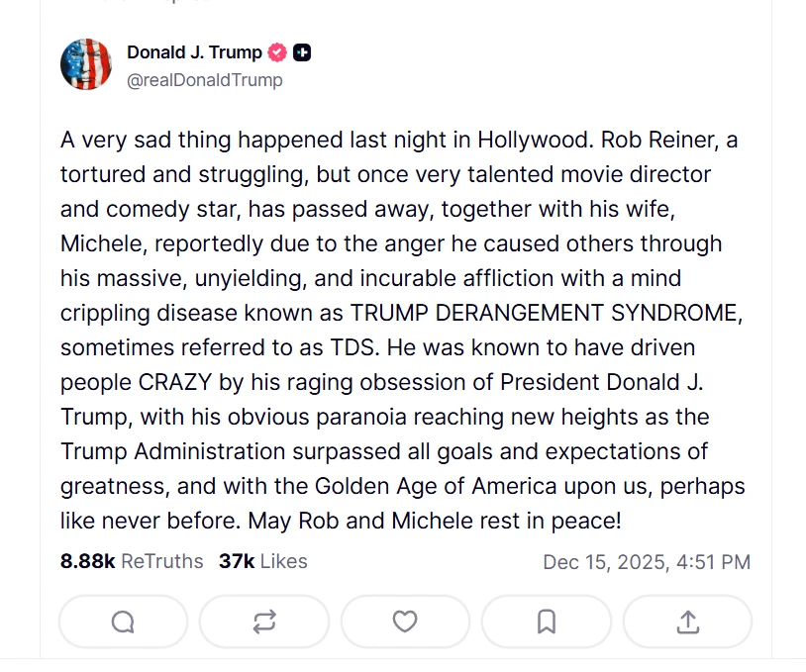
Task: Show the 37k Likes list
Action: click(x=263, y=561)
